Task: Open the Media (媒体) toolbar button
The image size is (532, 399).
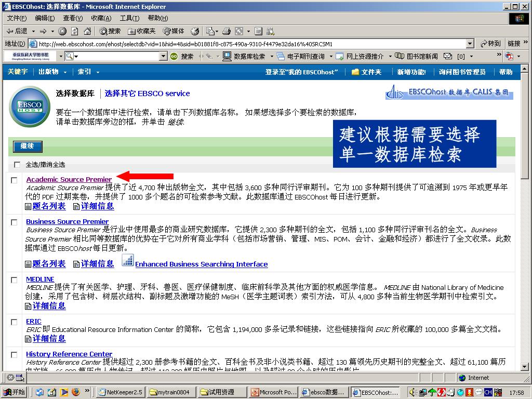Action: point(174,31)
